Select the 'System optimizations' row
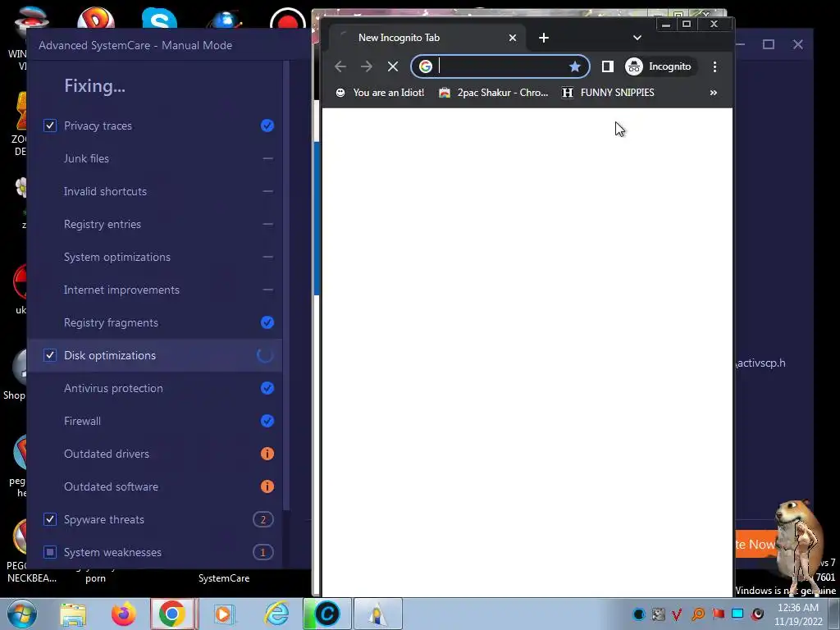840x630 pixels. (155, 257)
